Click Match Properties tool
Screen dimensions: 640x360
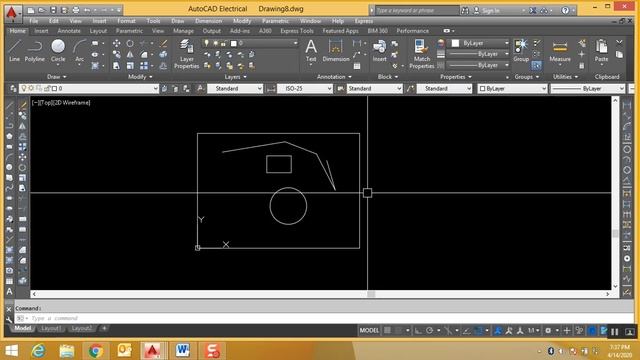[x=422, y=54]
